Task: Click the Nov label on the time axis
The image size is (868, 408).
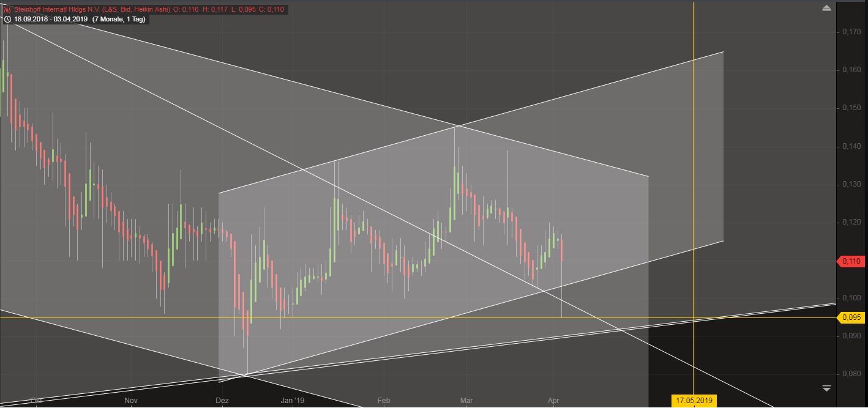Action: [130, 401]
